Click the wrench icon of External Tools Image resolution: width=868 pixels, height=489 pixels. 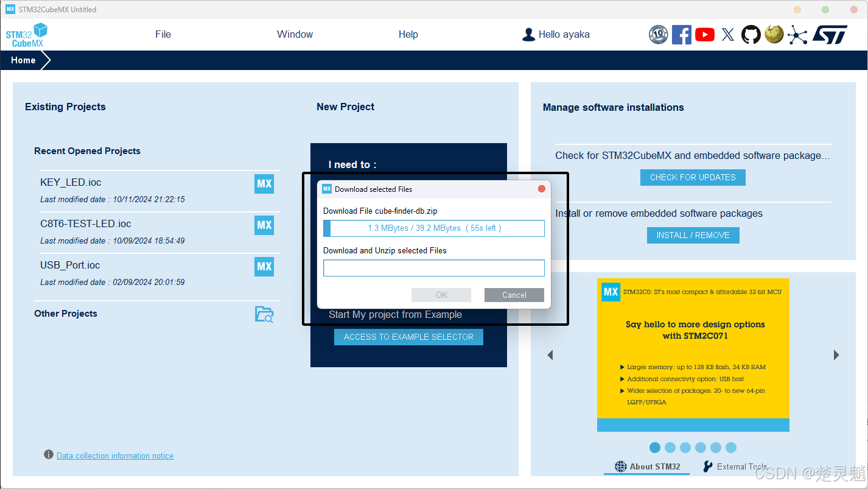pyautogui.click(x=707, y=466)
